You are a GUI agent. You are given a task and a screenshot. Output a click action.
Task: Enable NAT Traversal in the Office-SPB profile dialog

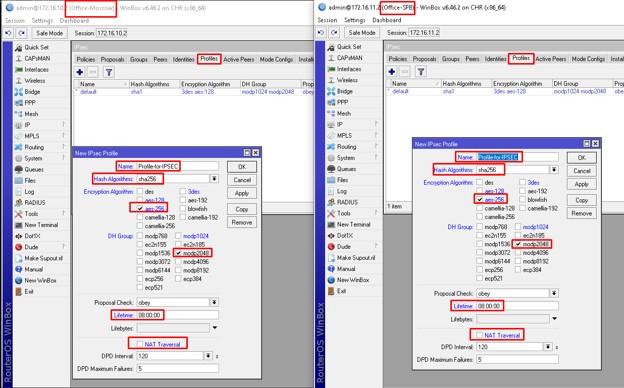(x=480, y=335)
